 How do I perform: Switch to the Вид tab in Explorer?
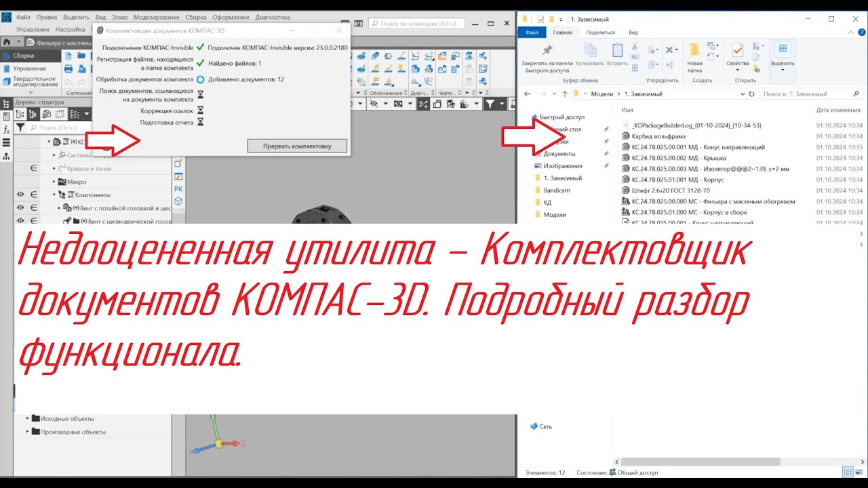tap(633, 32)
